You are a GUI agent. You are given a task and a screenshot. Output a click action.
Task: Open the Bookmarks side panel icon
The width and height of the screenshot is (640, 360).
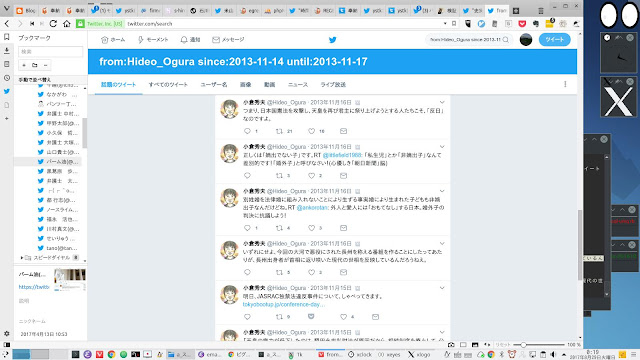click(7, 37)
